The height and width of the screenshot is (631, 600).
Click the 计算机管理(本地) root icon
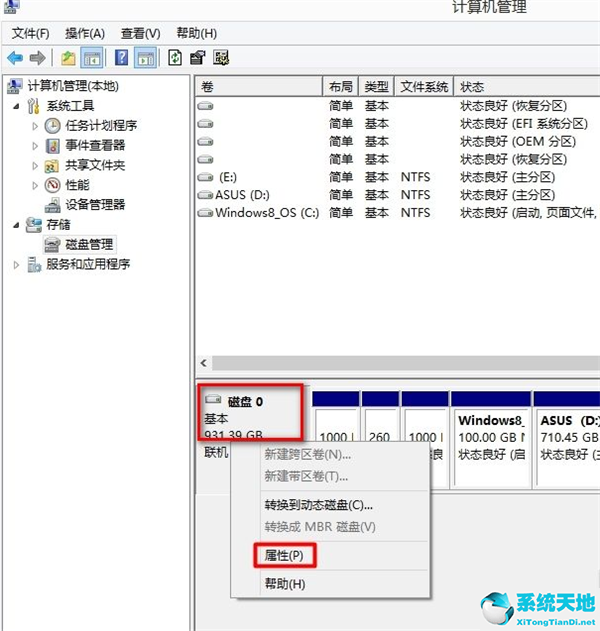tap(15, 87)
